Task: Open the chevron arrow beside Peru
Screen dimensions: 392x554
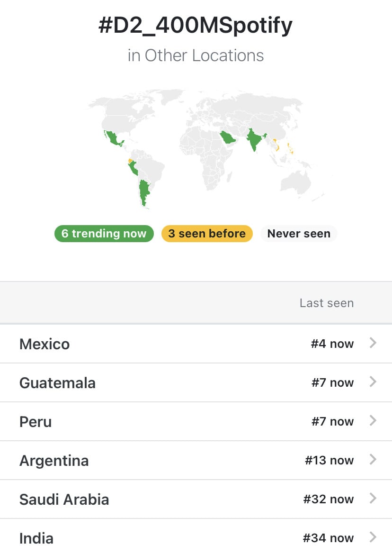Action: pyautogui.click(x=373, y=420)
